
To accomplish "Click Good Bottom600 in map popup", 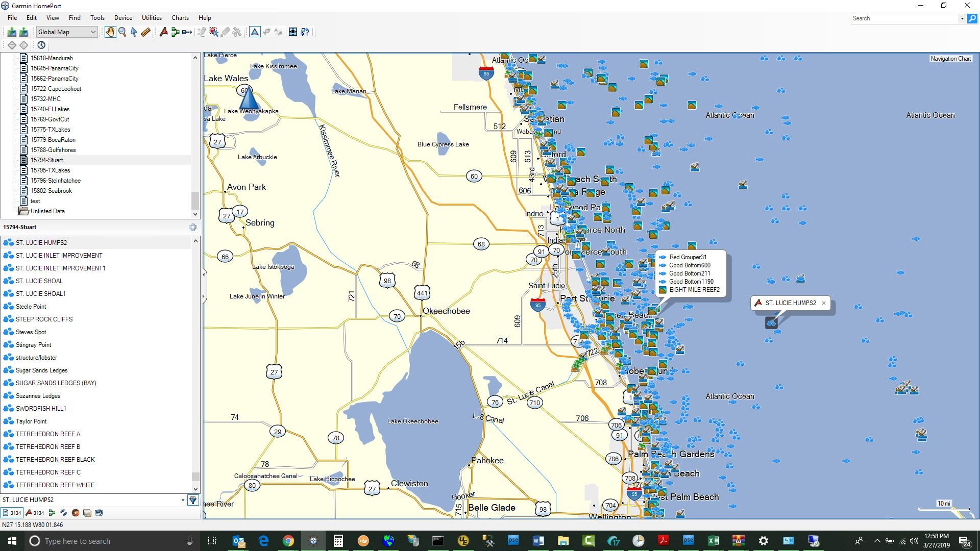I will [690, 265].
